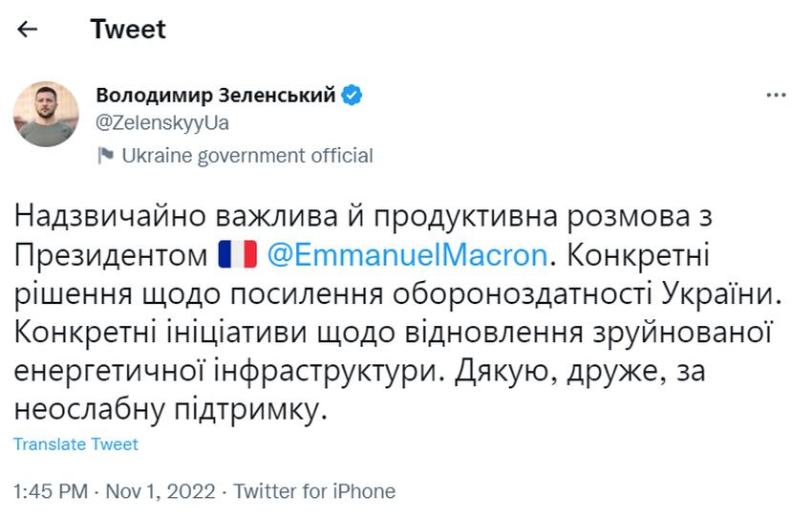Open the three-dot more options menu

[777, 97]
